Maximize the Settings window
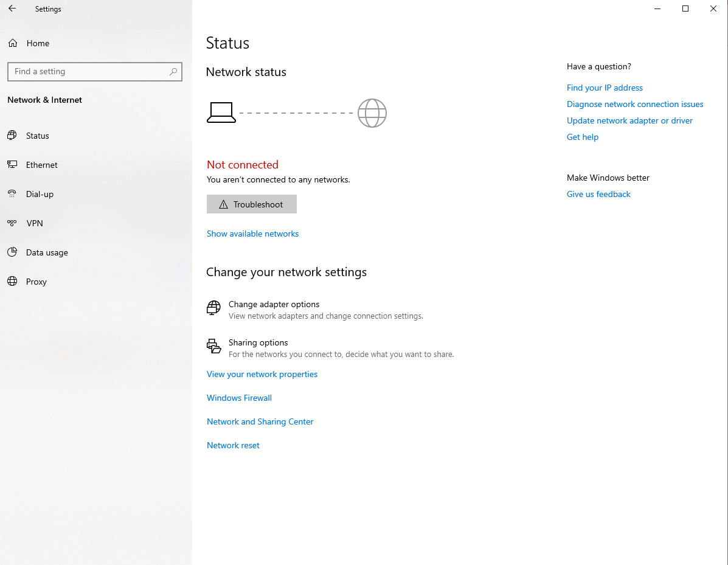Viewport: 728px width, 565px height. pos(685,9)
